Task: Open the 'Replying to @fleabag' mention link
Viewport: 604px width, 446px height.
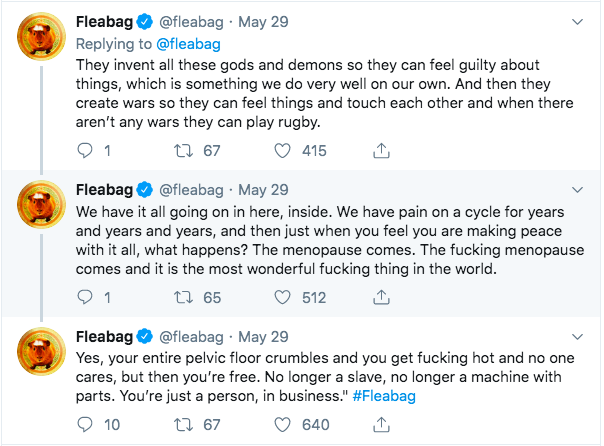Action: click(190, 43)
